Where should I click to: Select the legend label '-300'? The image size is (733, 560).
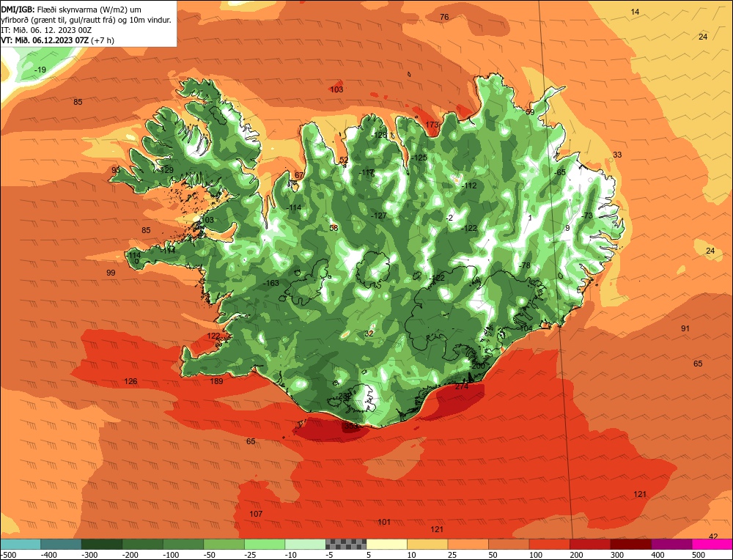pos(89,555)
